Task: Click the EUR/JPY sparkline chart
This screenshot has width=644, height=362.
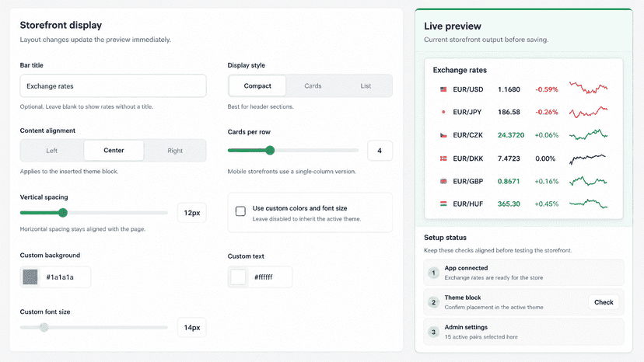Action: [x=588, y=112]
